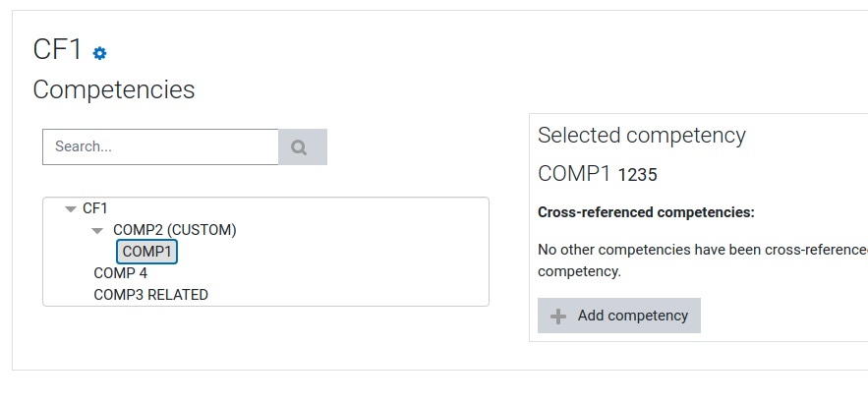Click the Selected competency panel heading
The width and height of the screenshot is (868, 404).
click(642, 135)
